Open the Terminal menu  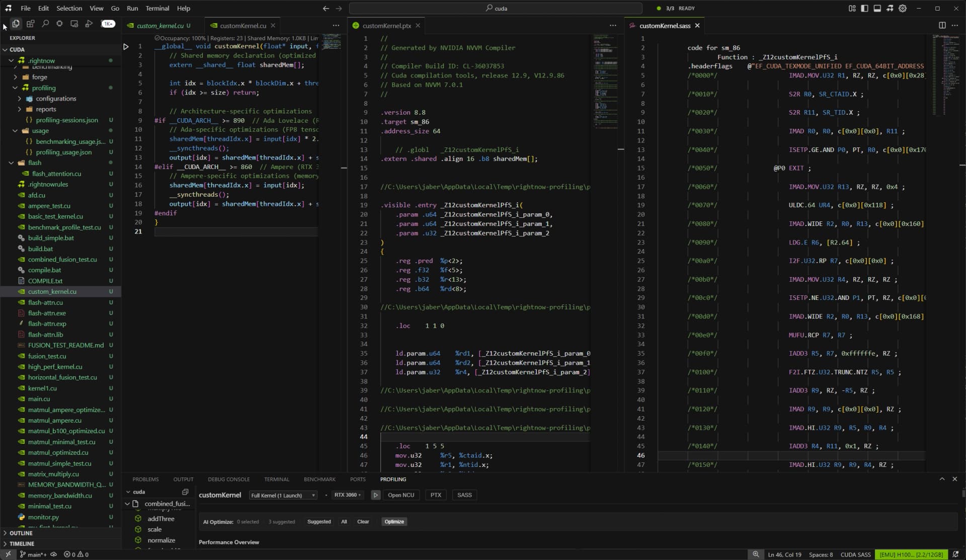coord(157,8)
